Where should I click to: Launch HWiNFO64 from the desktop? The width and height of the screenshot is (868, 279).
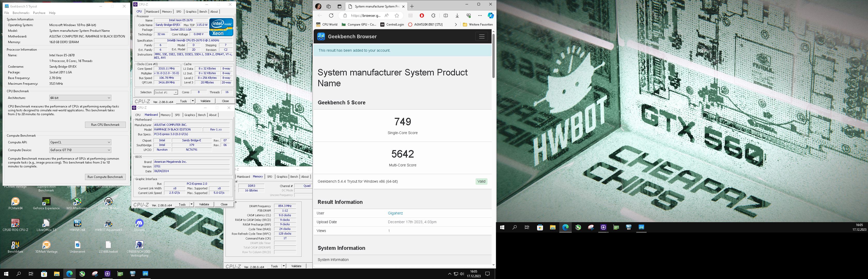(77, 225)
